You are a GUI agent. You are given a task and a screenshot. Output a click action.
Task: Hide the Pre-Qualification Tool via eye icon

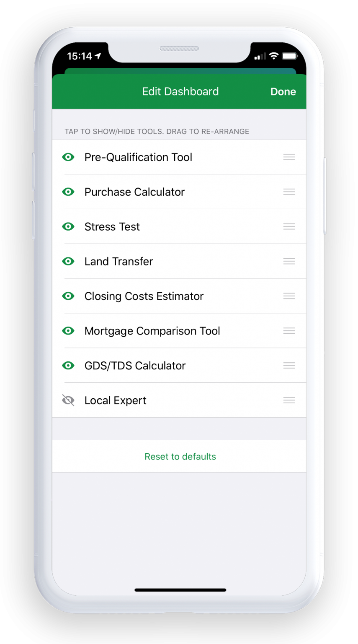pos(68,157)
